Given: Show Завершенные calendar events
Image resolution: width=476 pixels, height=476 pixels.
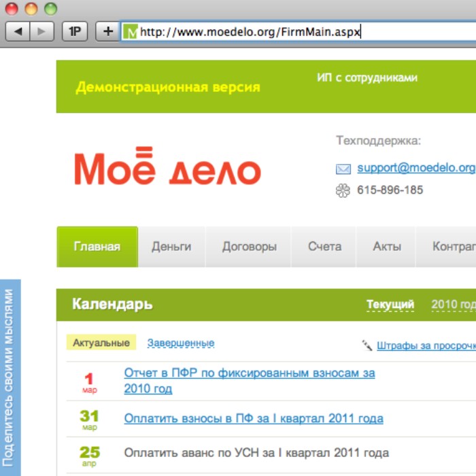Looking at the screenshot, I should [181, 343].
